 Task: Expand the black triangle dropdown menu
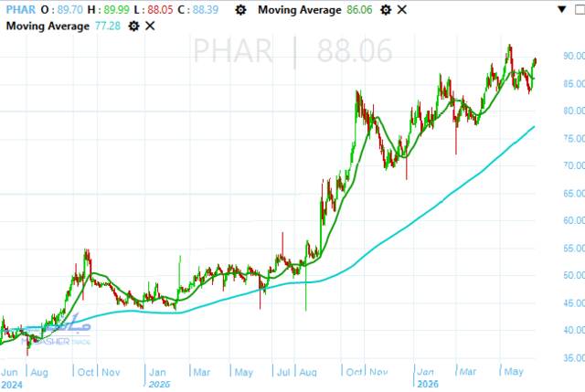tap(562, 10)
